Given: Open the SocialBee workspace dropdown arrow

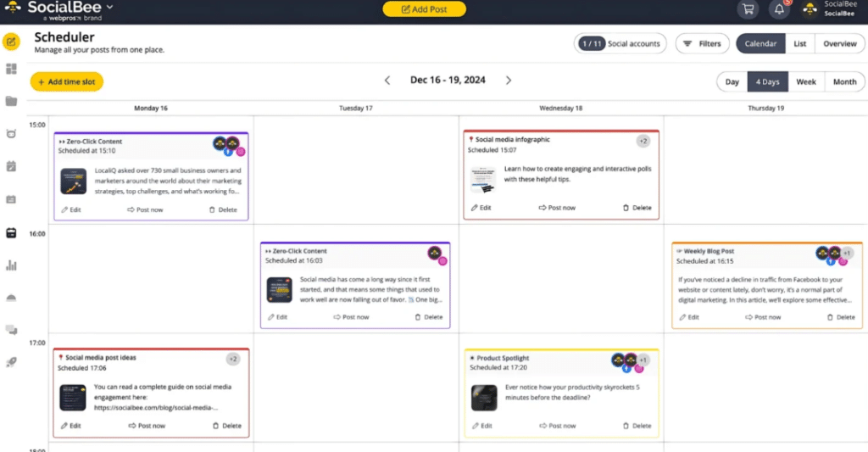Looking at the screenshot, I should click(x=109, y=7).
